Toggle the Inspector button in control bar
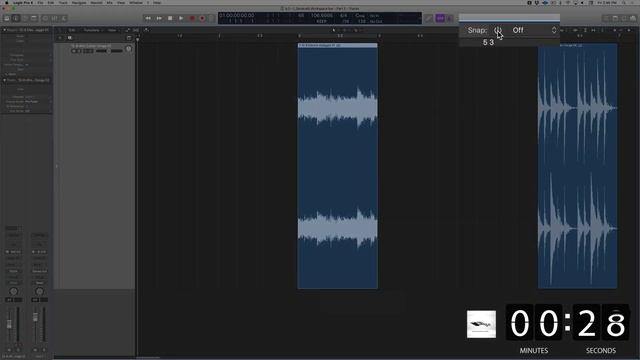Viewport: 640px width, 360px height. coord(16,18)
